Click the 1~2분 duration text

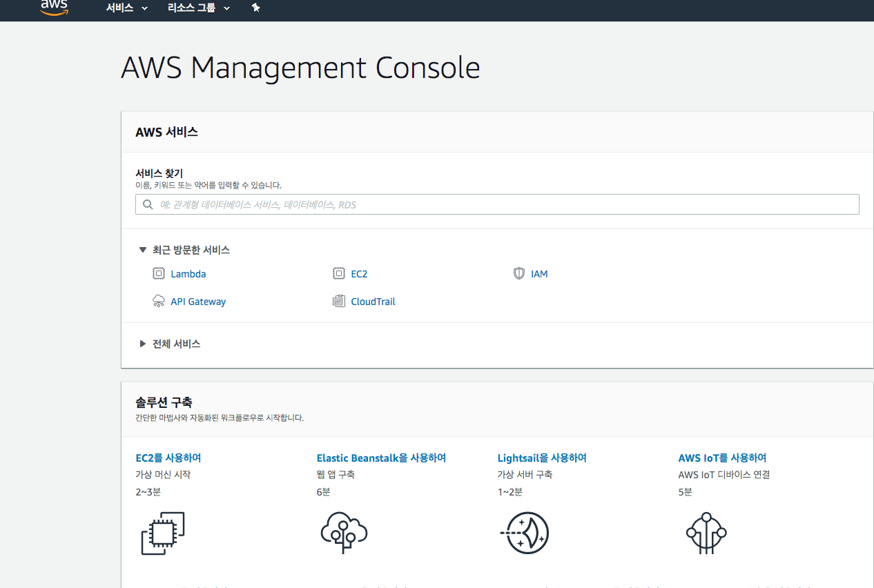[x=509, y=492]
